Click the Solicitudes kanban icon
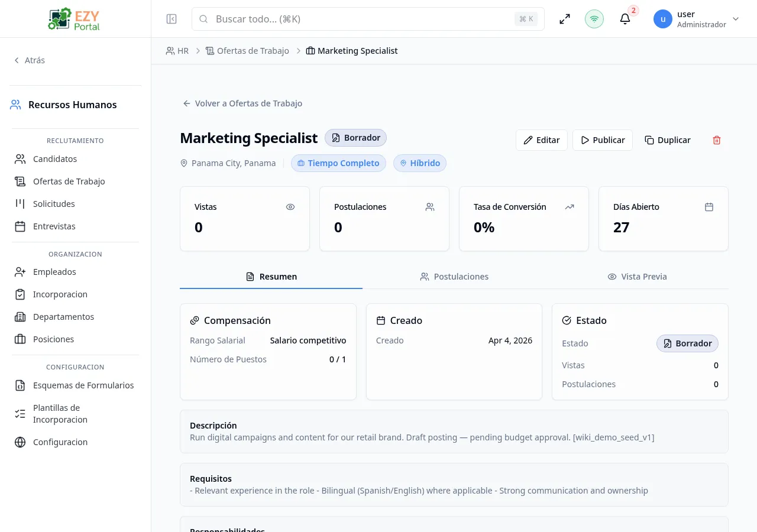 pyautogui.click(x=20, y=204)
